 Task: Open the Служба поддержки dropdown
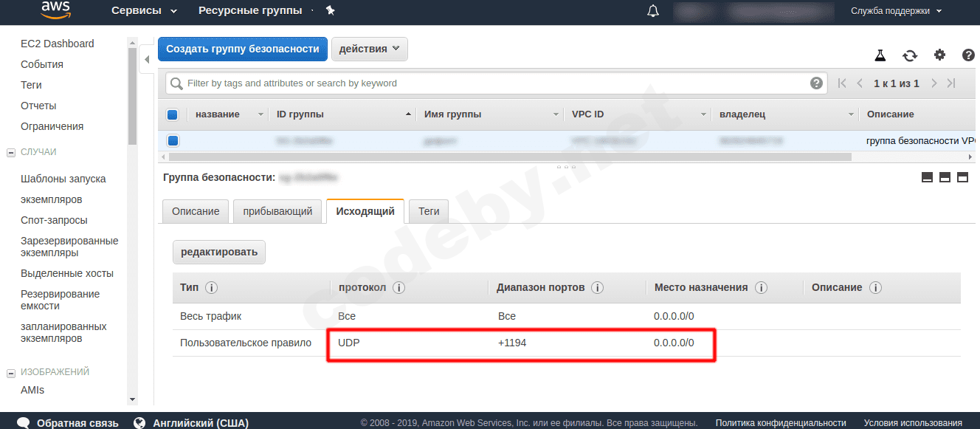(897, 11)
